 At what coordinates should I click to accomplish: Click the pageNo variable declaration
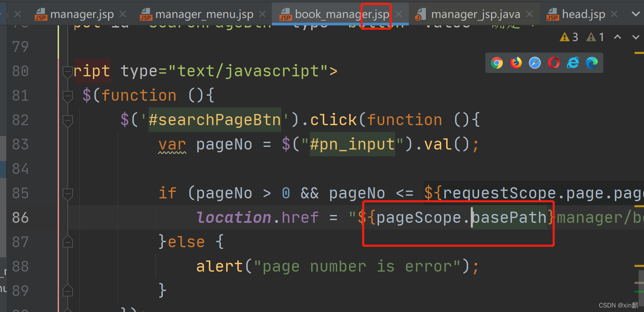point(224,145)
